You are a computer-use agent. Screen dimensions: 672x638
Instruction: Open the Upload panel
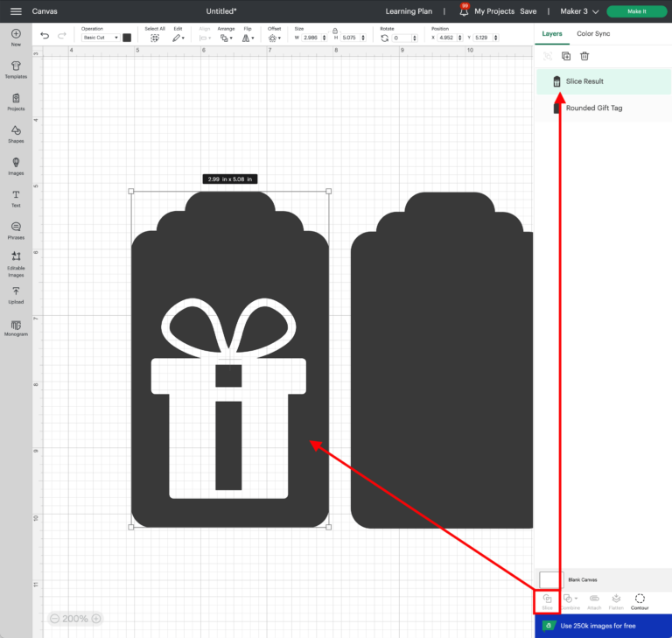coord(16,295)
